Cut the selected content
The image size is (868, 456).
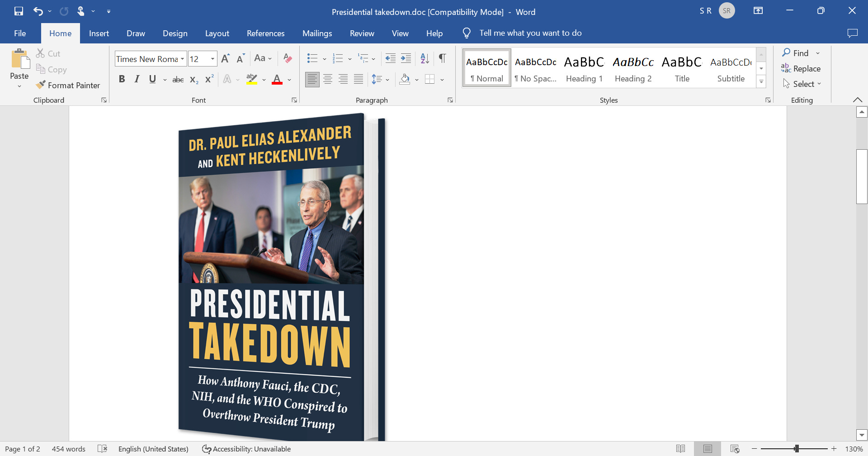tap(48, 53)
